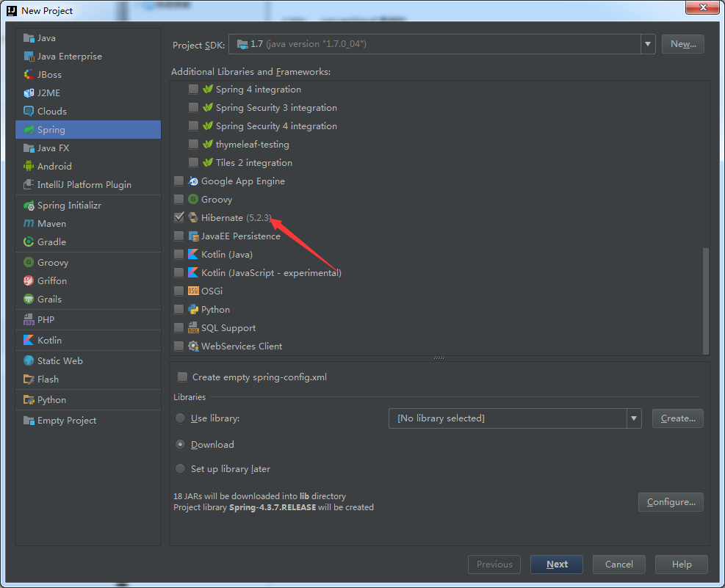Click the Gradle icon in sidebar
Viewport: 725px width, 588px height.
(29, 242)
